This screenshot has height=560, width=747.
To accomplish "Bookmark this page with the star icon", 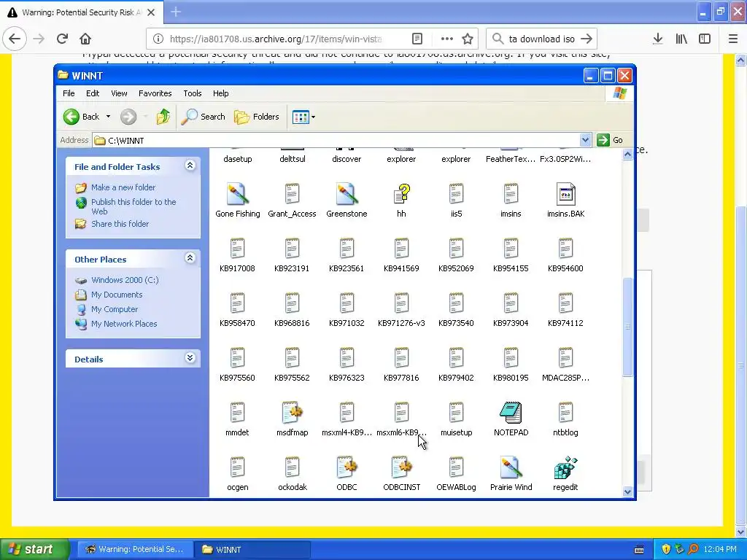I will 468,39.
